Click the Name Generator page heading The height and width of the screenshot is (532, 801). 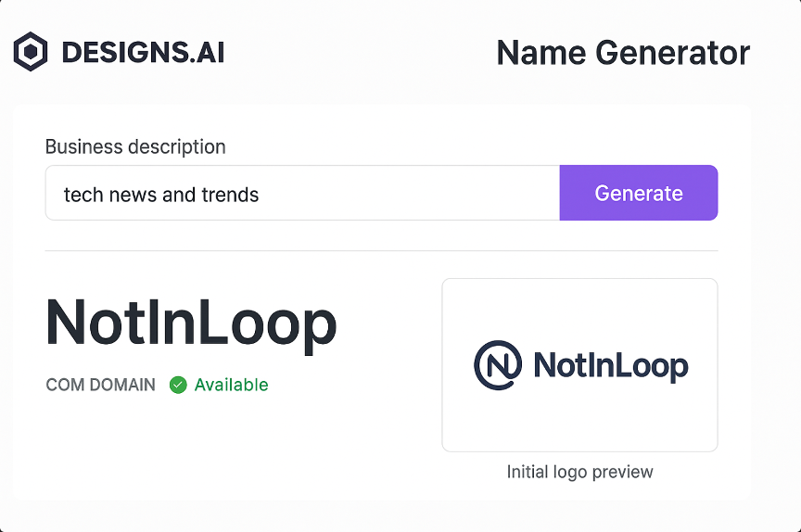tap(623, 53)
